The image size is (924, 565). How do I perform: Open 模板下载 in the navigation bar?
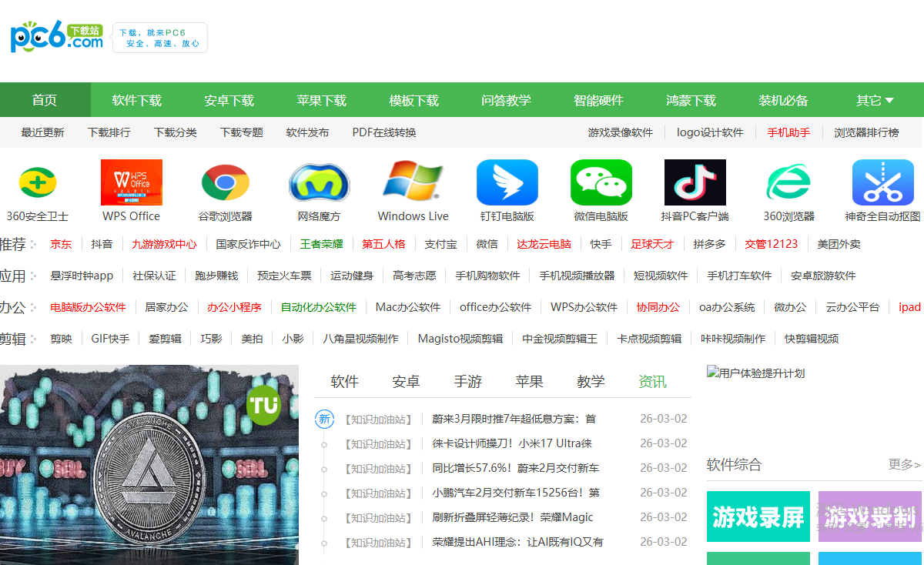pyautogui.click(x=414, y=100)
